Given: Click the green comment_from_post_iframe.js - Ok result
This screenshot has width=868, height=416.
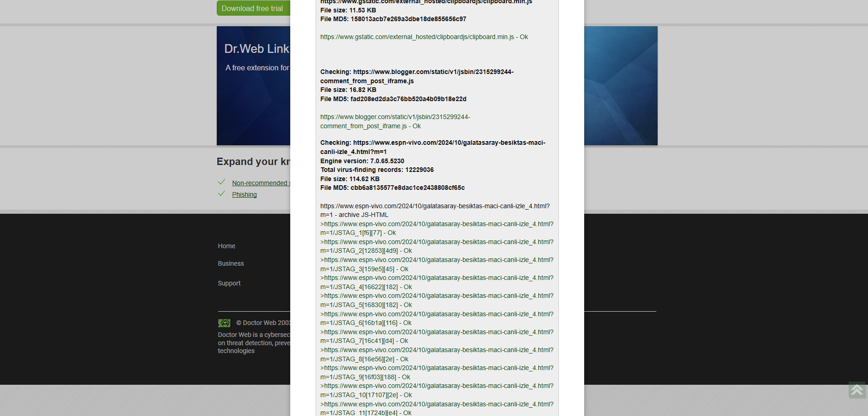Looking at the screenshot, I should pyautogui.click(x=395, y=121).
